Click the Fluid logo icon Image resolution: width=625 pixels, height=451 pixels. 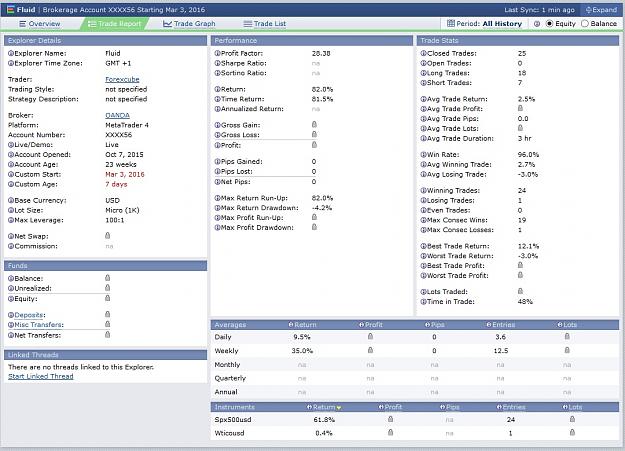coord(11,10)
